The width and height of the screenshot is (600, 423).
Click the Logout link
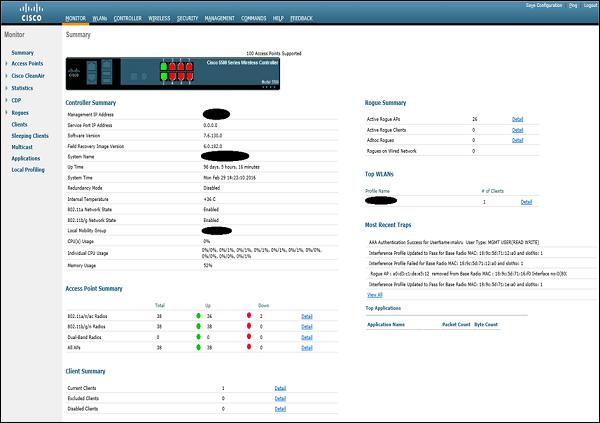(x=590, y=5)
